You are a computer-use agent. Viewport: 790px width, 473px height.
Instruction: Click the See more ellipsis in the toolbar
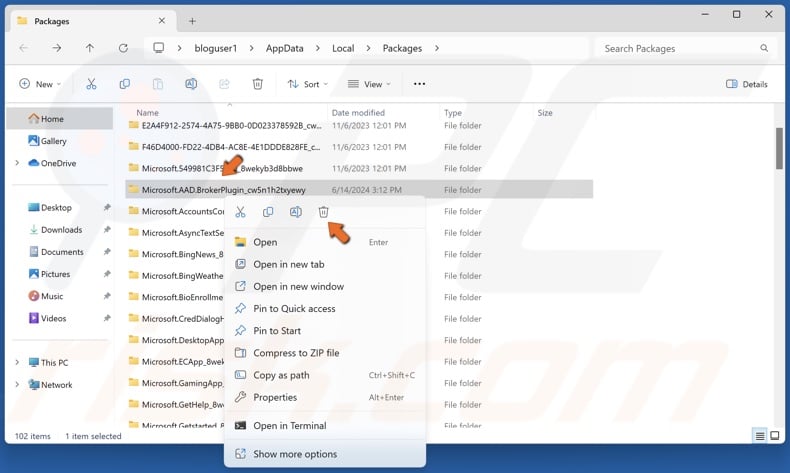(419, 84)
